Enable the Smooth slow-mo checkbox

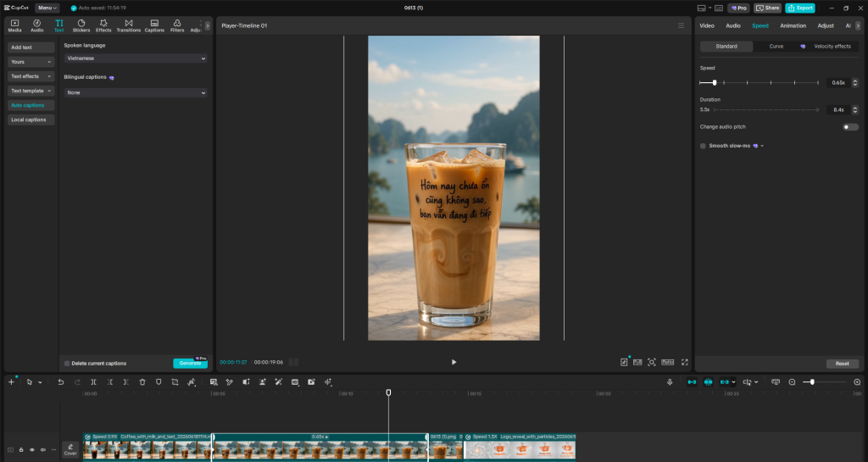click(x=703, y=146)
